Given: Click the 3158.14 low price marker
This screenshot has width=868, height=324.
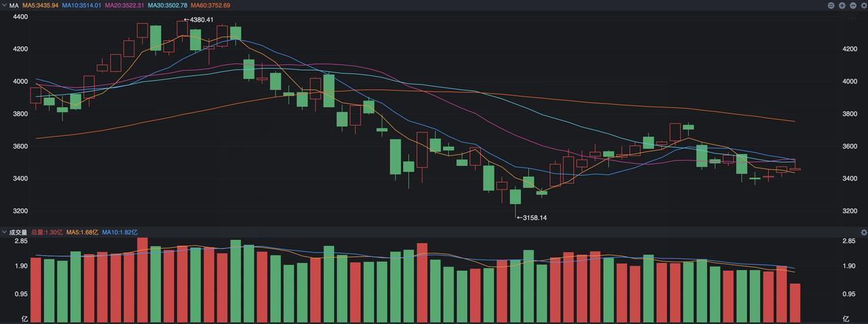Looking at the screenshot, I should coord(532,218).
